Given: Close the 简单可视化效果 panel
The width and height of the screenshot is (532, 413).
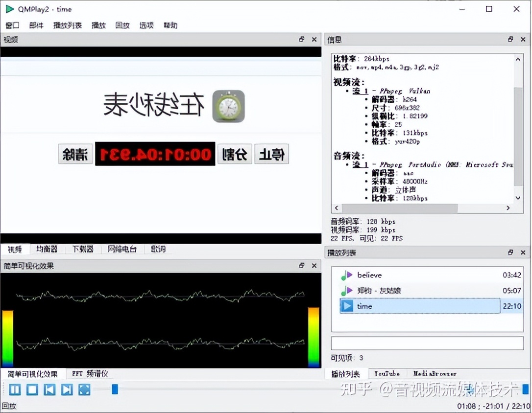Looking at the screenshot, I should pos(314,266).
